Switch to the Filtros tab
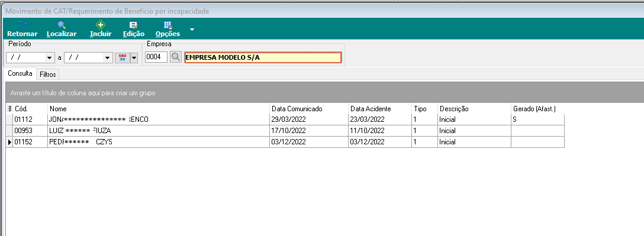Viewport: 644px width, 236px height. [x=48, y=75]
